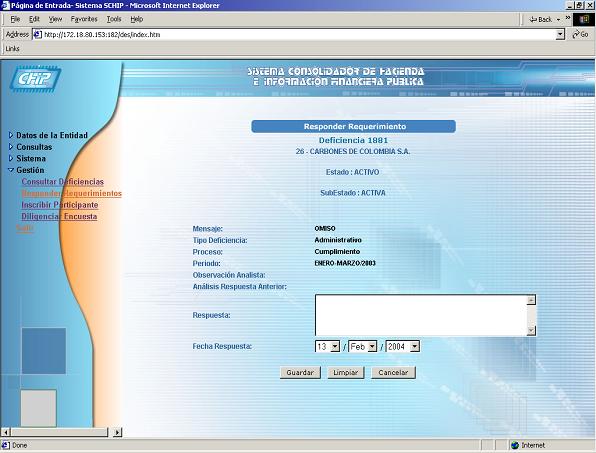Click the Internet zone globe icon

pyautogui.click(x=515, y=445)
